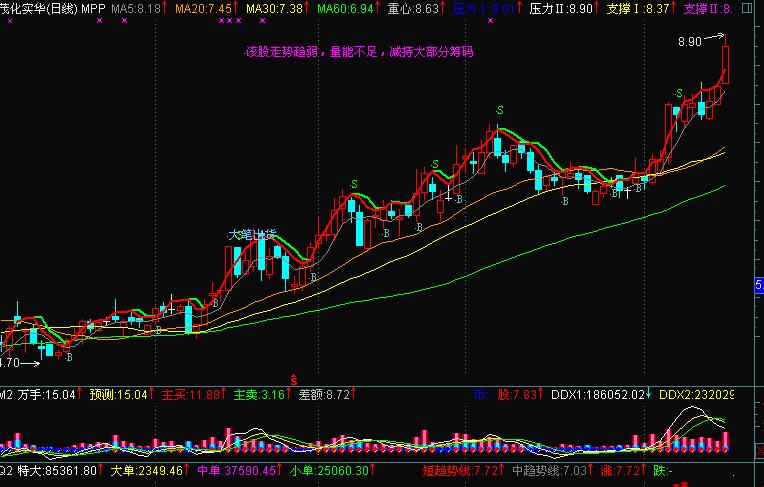The image size is (764, 487).
Task: Select the 茂化实华(日线) MPP chart title
Action: tap(53, 8)
